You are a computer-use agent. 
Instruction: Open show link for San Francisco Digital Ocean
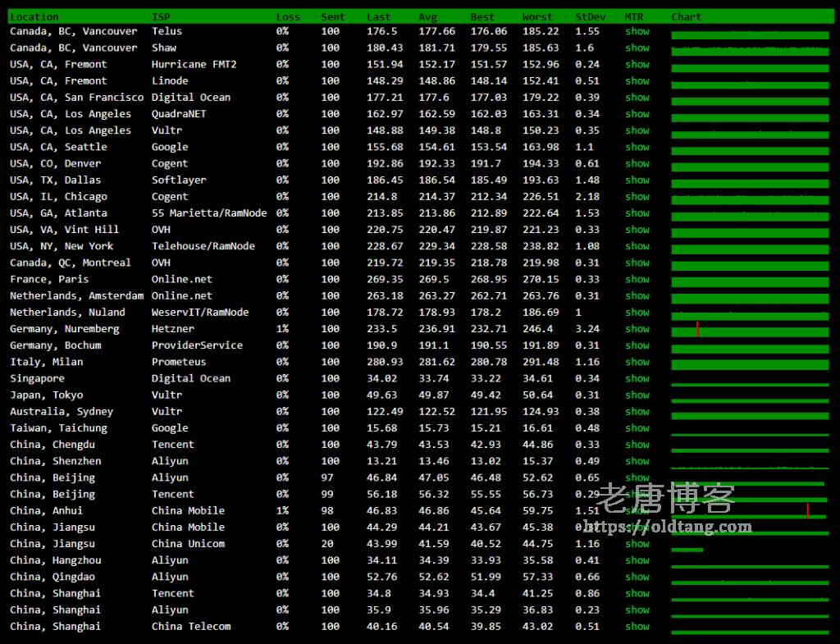click(637, 98)
